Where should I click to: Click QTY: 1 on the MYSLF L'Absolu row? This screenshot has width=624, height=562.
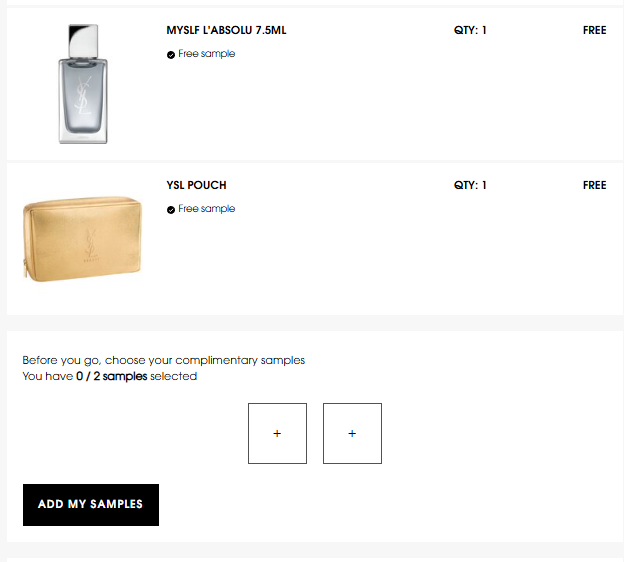click(x=470, y=30)
